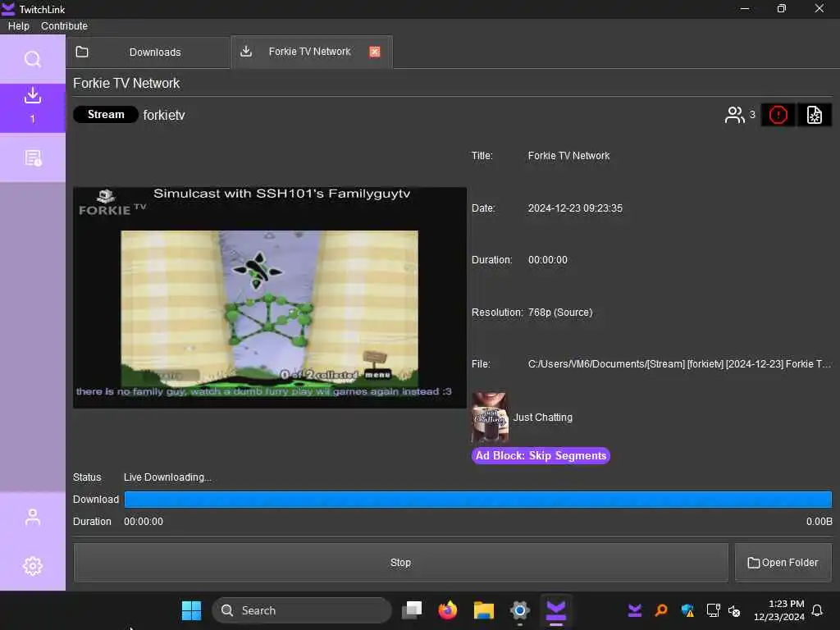Screen dimensions: 840x630
Task: Close the Forkie TV Network tab
Action: 375,52
